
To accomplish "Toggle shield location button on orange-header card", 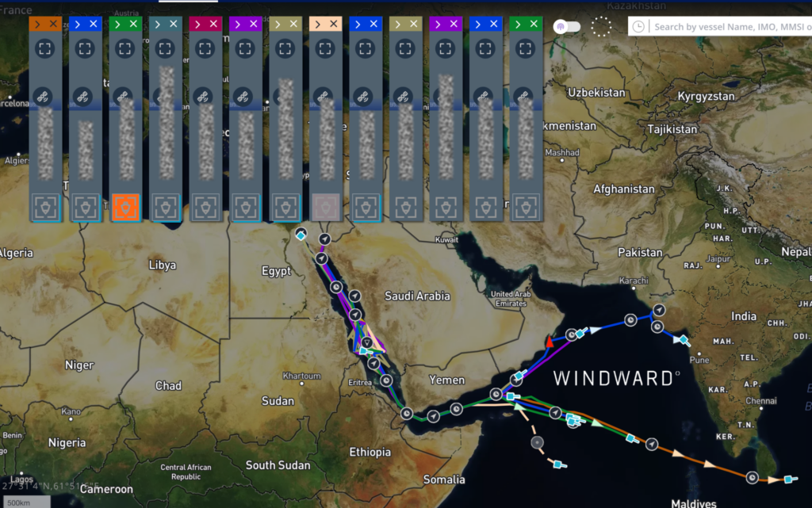I will [45, 208].
